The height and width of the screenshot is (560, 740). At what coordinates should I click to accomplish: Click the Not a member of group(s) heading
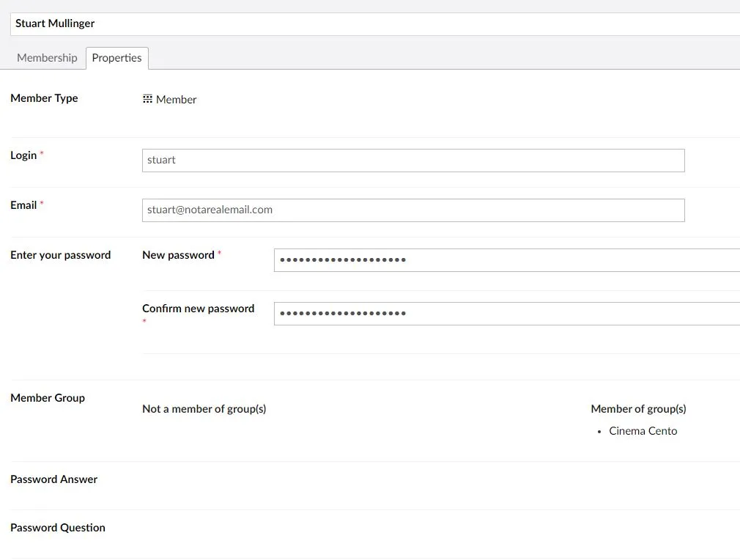[204, 409]
